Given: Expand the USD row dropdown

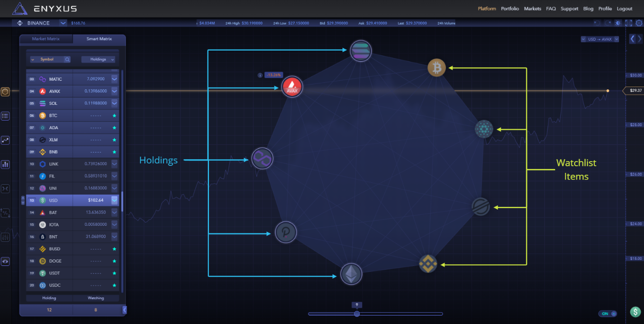Looking at the screenshot, I should (x=114, y=200).
